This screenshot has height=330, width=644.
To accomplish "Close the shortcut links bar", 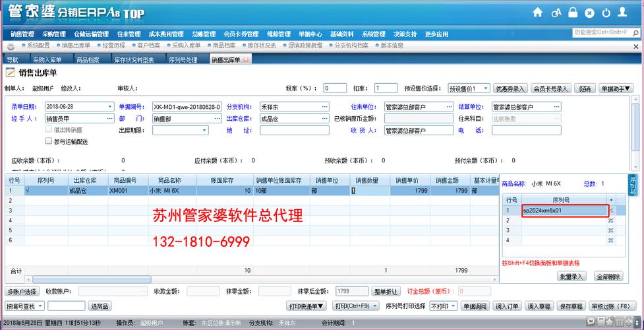I will [636, 47].
